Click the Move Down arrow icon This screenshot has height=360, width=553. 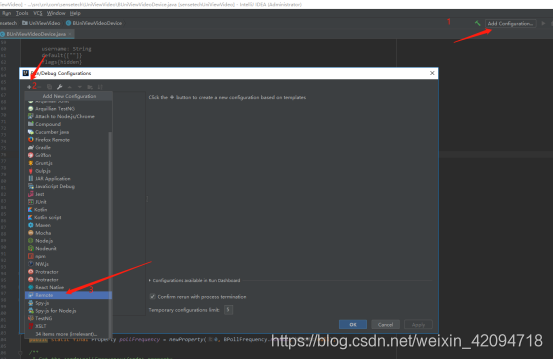tap(80, 87)
